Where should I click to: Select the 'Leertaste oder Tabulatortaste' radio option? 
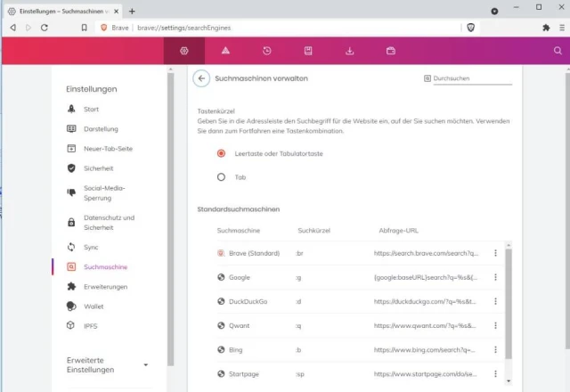click(x=221, y=153)
